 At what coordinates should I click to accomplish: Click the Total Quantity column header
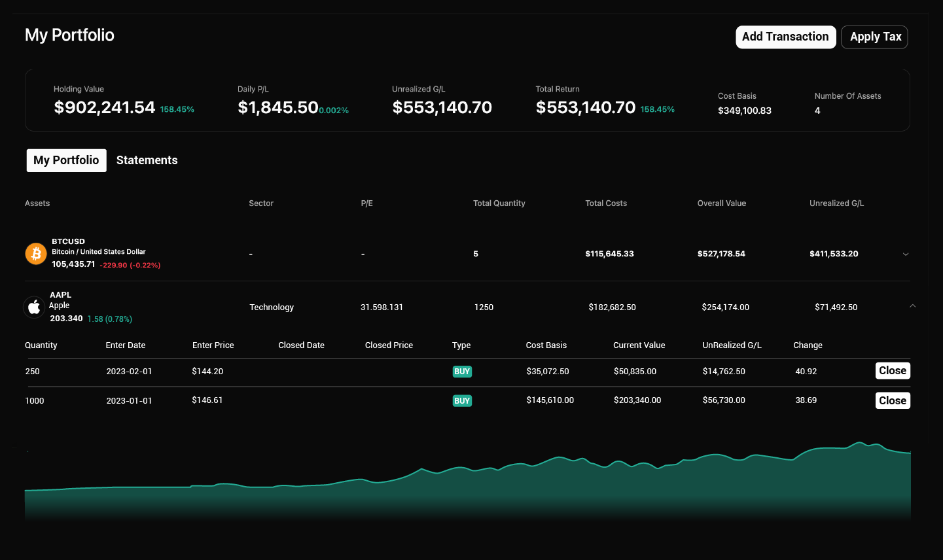[x=499, y=203]
